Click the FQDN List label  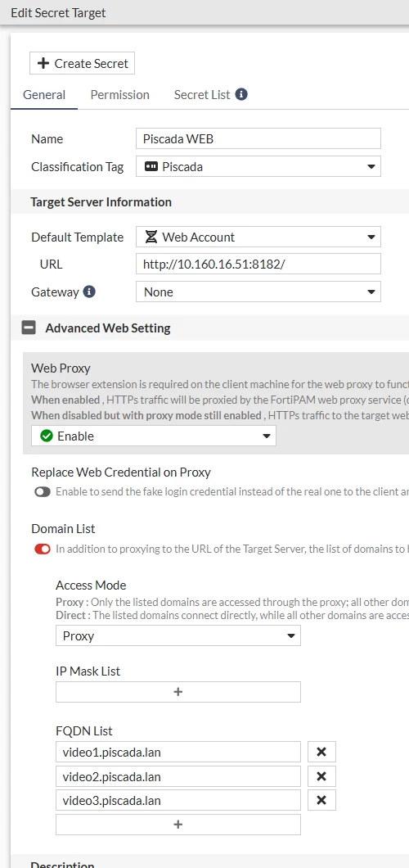pos(84,730)
